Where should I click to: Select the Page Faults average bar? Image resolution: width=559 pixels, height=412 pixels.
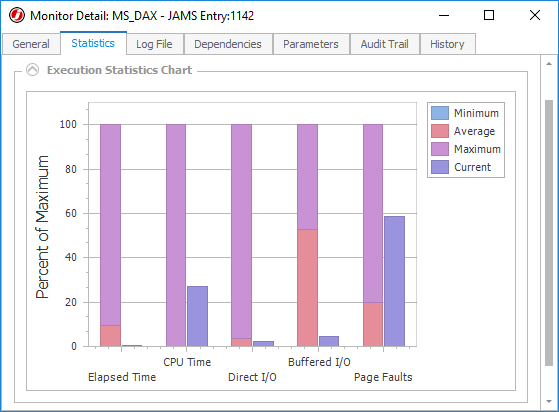click(x=373, y=324)
